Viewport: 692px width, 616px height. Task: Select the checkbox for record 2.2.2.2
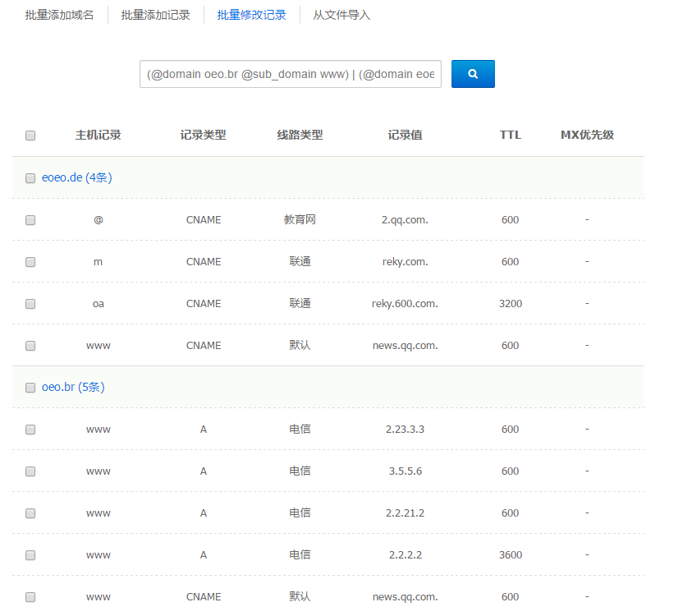coord(30,555)
